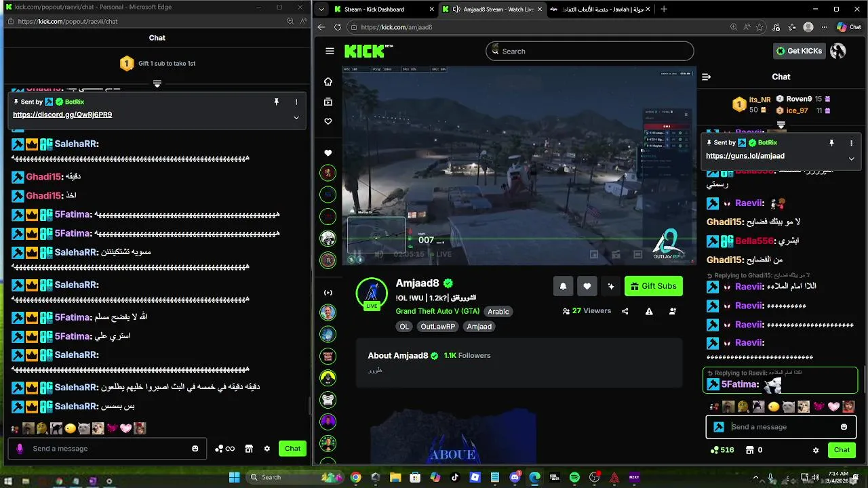Select the Amjaad tag
Image resolution: width=868 pixels, height=488 pixels.
[479, 327]
